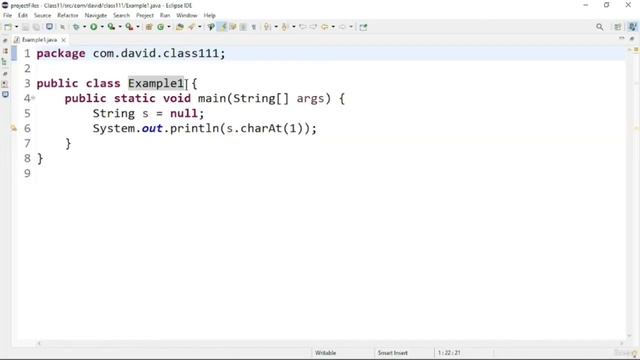This screenshot has width=640, height=360.
Task: Click the New Java Class icon
Action: pos(160,27)
